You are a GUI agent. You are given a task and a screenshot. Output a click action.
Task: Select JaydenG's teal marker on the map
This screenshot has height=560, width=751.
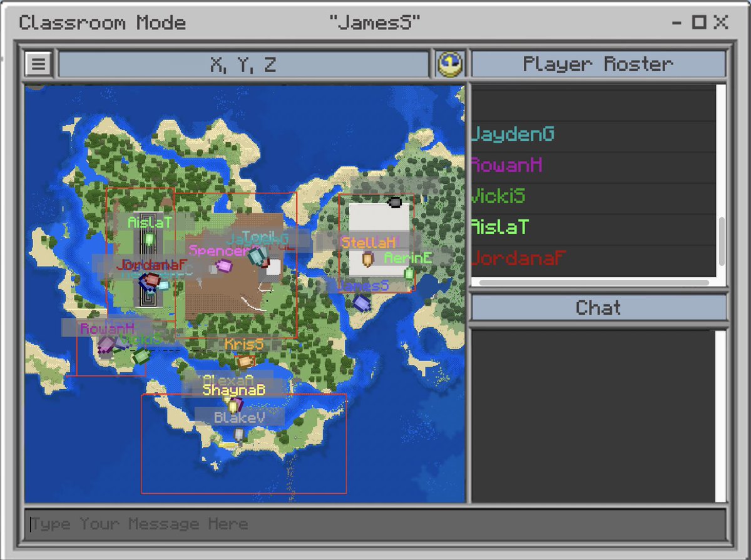tap(257, 256)
